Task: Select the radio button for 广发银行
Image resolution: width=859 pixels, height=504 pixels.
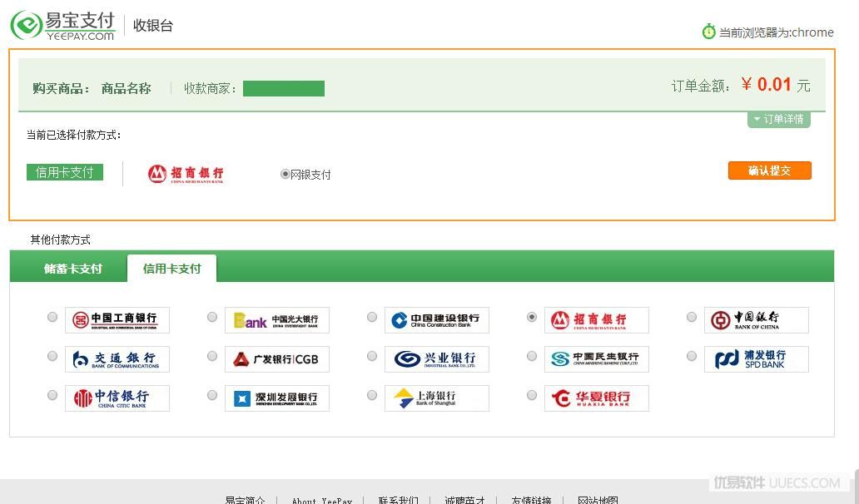Action: (212, 356)
